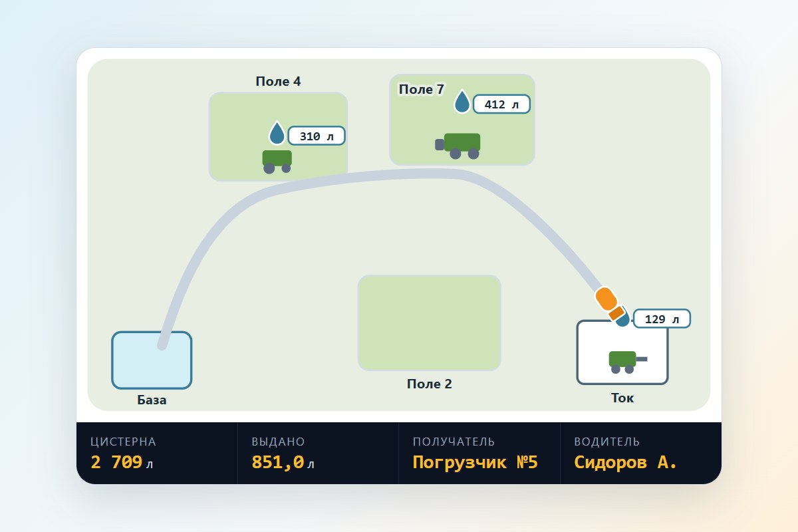This screenshot has height=532, width=798.
Task: Click the Ток label
Action: 622,398
